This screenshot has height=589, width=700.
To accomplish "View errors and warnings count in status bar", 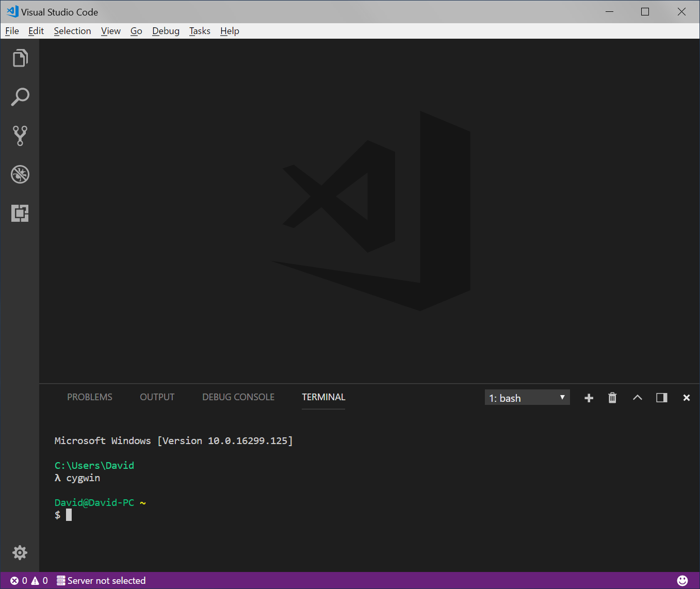I will click(x=28, y=580).
